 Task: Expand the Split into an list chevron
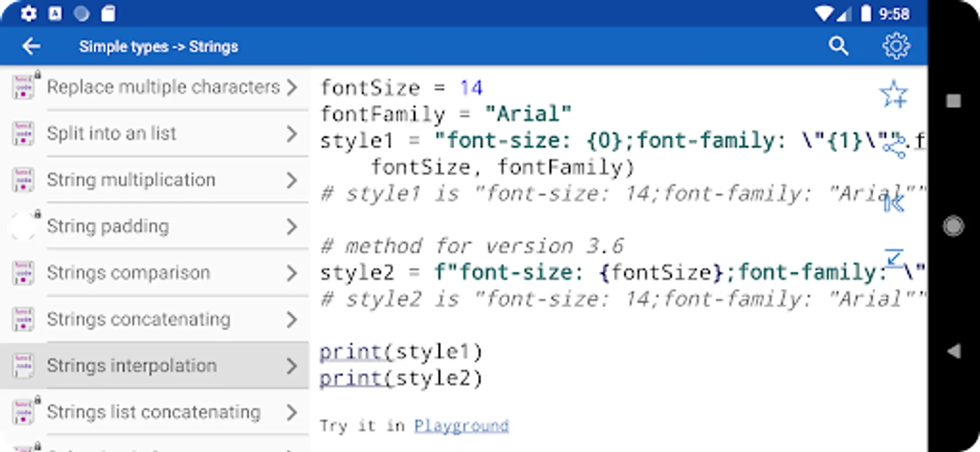coord(292,134)
